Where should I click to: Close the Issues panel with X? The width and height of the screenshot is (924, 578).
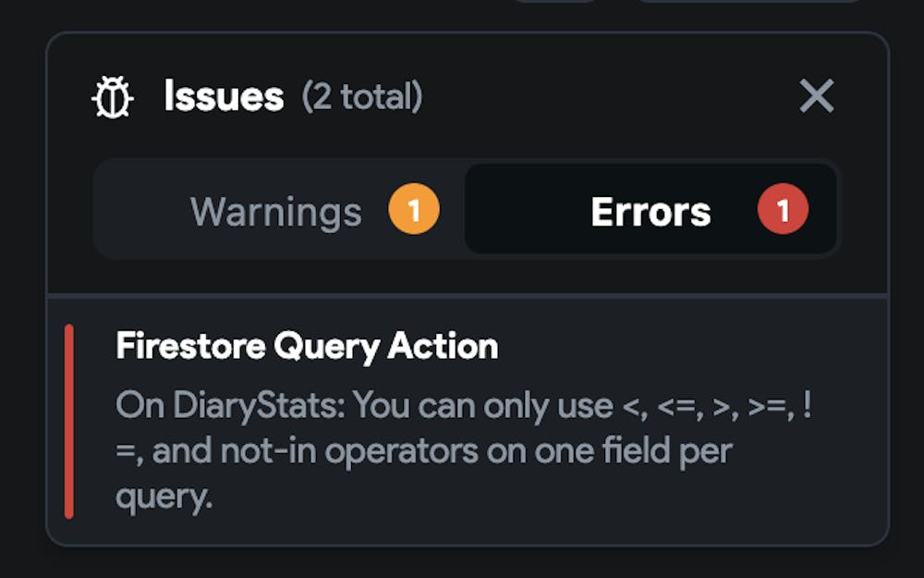click(816, 96)
